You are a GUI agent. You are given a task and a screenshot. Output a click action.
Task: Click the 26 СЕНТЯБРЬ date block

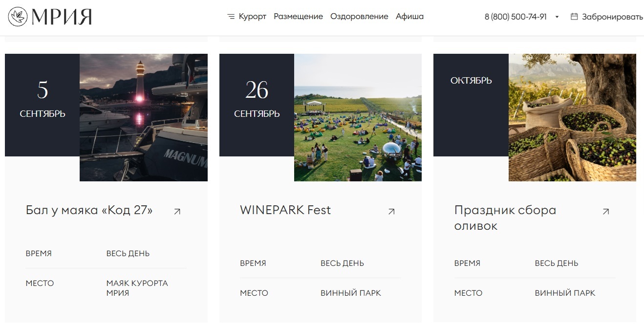point(257,105)
